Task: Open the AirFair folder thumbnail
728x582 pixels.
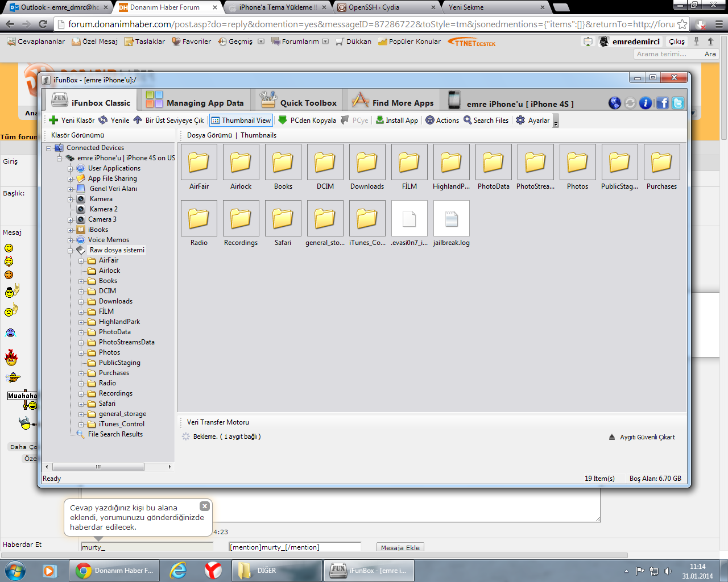Action: click(x=199, y=167)
